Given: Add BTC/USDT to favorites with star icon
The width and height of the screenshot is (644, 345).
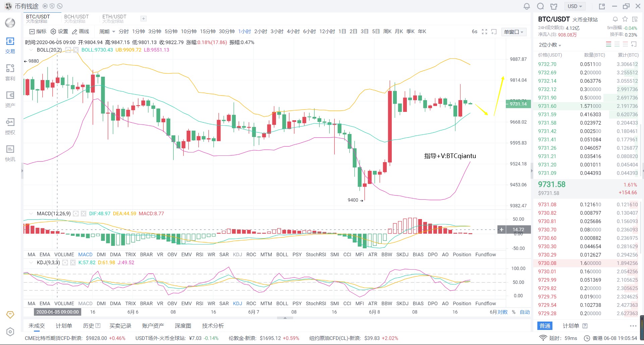Looking at the screenshot, I should click(625, 19).
